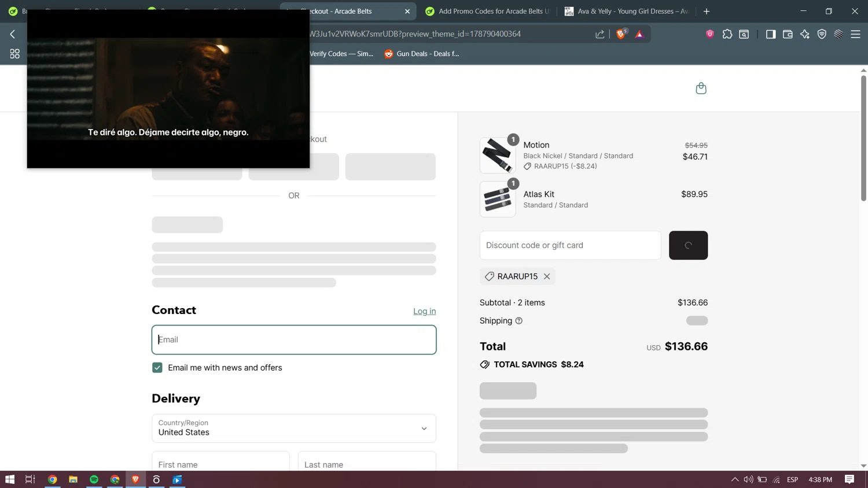Switch to Ava & Yelly Young Girl Dresses tab
Image resolution: width=868 pixels, height=488 pixels.
pos(627,11)
